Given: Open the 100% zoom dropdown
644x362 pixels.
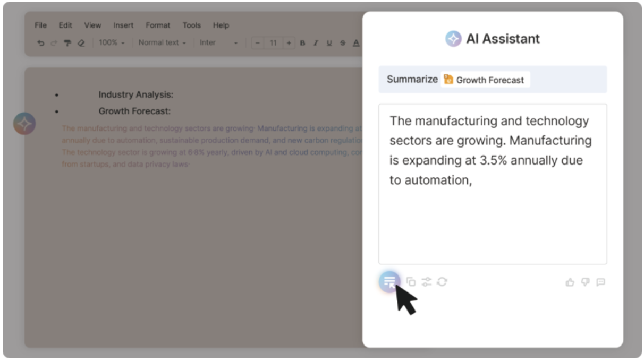Looking at the screenshot, I should point(112,42).
